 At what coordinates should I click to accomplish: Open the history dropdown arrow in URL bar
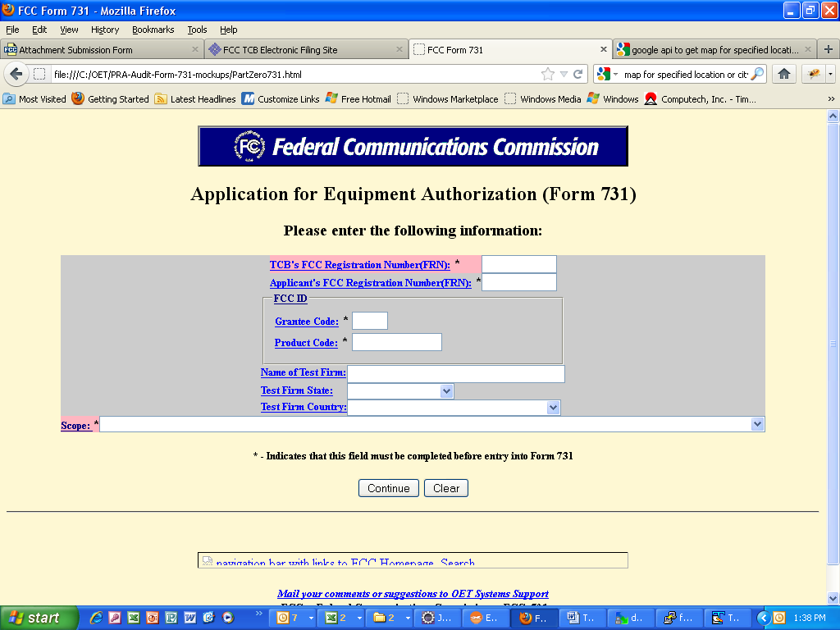coord(564,74)
